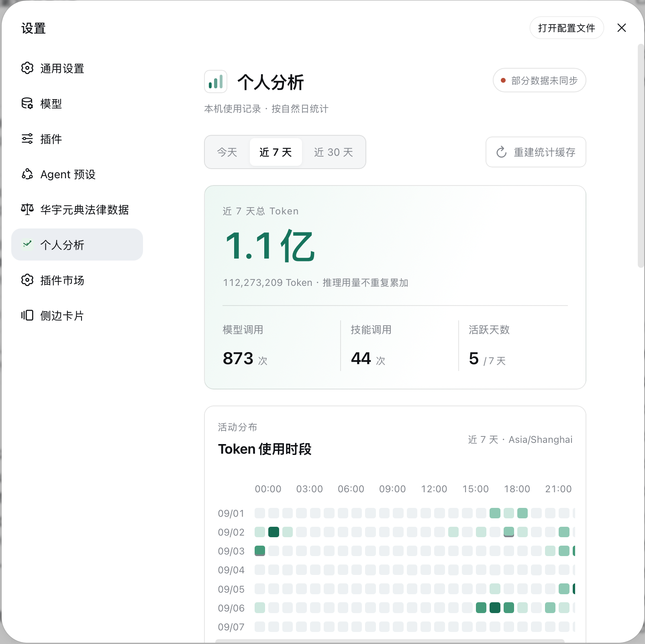Click the vertical scrollbar on the right
Viewport: 645px width, 644px height.
pos(641,156)
